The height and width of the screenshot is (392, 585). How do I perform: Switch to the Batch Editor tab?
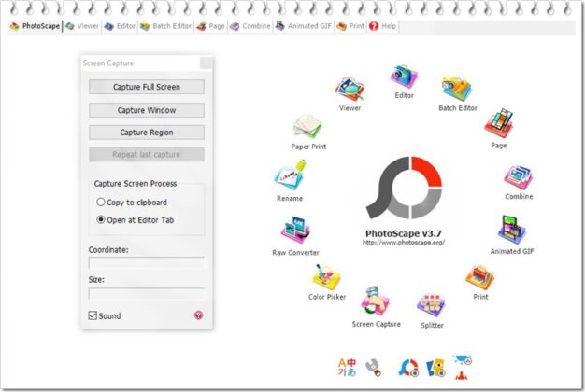click(x=166, y=26)
